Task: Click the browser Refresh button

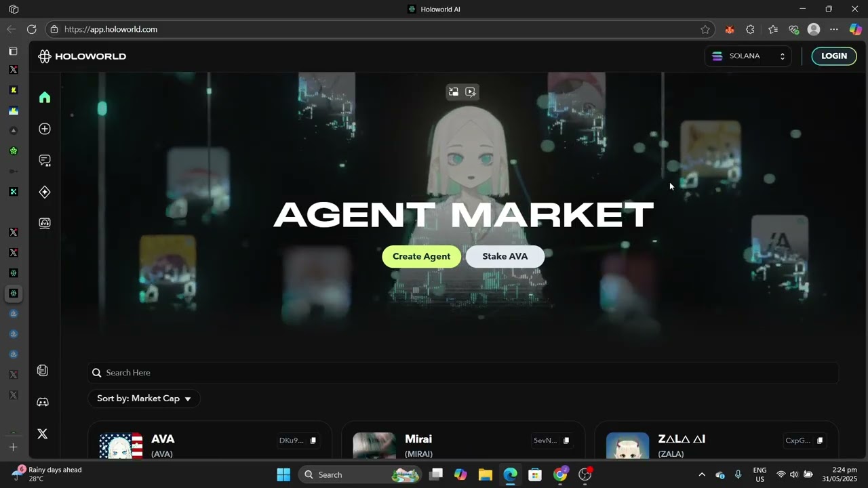Action: coord(31,29)
